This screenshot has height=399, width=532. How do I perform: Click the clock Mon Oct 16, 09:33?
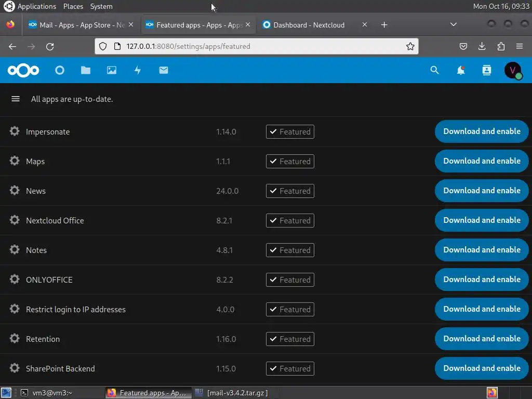click(x=501, y=6)
